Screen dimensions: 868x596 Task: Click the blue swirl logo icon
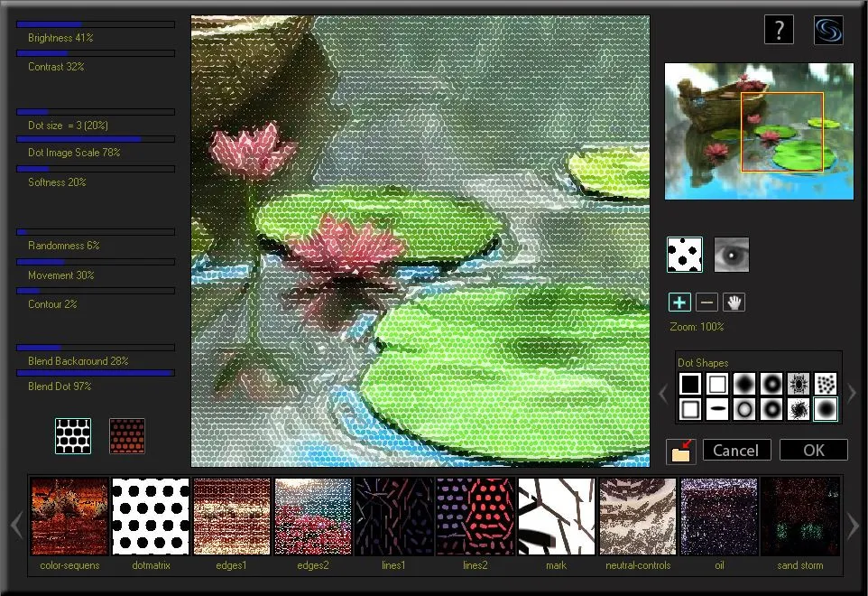point(827,30)
